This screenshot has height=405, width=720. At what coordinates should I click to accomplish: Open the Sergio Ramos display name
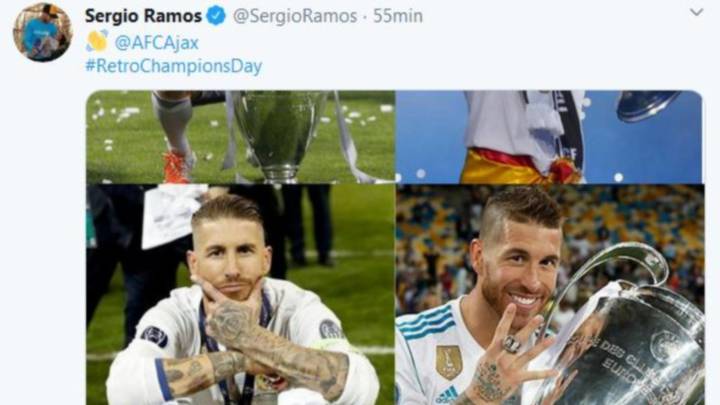[143, 16]
